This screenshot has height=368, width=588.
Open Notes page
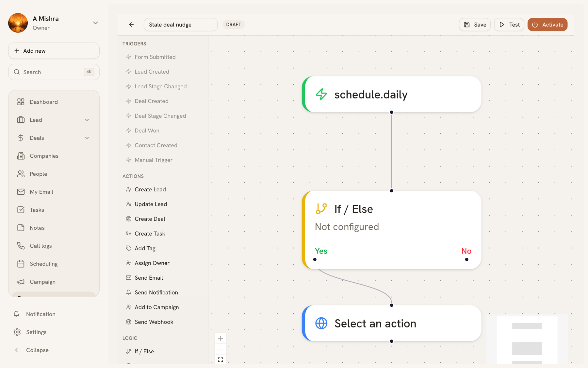click(x=54, y=228)
